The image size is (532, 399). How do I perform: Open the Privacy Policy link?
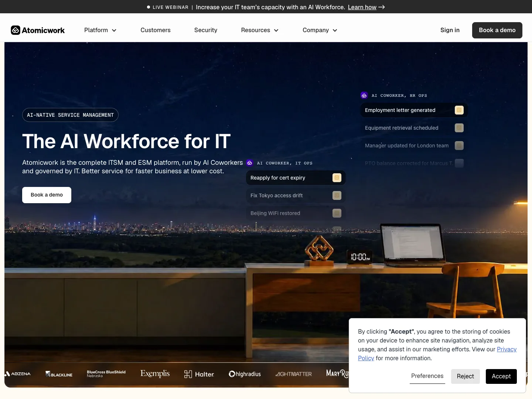(x=507, y=349)
